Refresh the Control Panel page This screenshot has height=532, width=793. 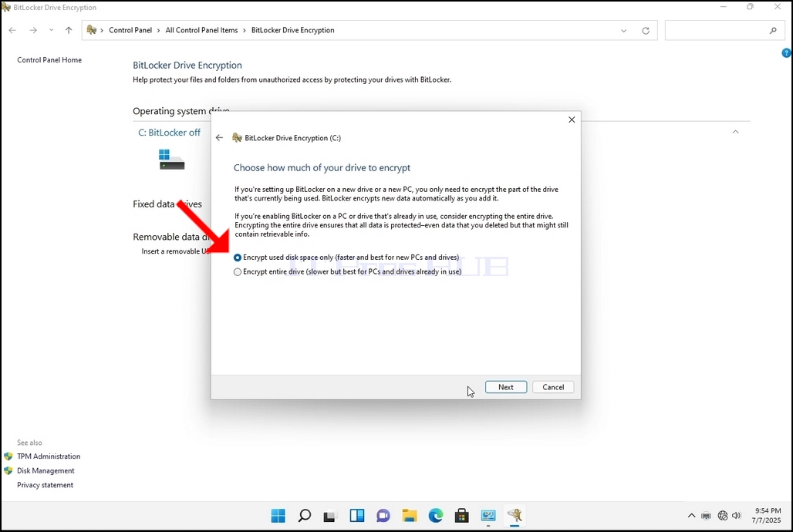pyautogui.click(x=646, y=31)
